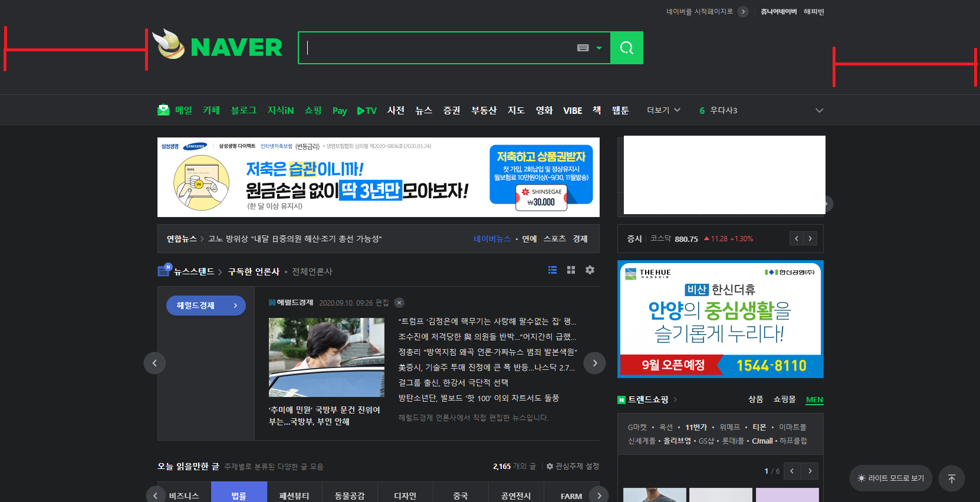The image size is (980, 502).
Task: Open 웹툰 link
Action: click(x=620, y=110)
